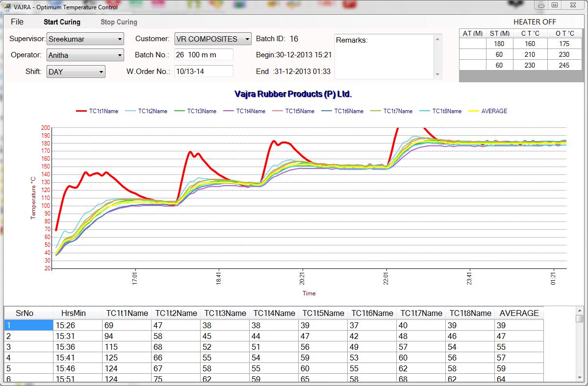Click the SrNo column header
Screen dimensions: 588x386
pyautogui.click(x=25, y=313)
